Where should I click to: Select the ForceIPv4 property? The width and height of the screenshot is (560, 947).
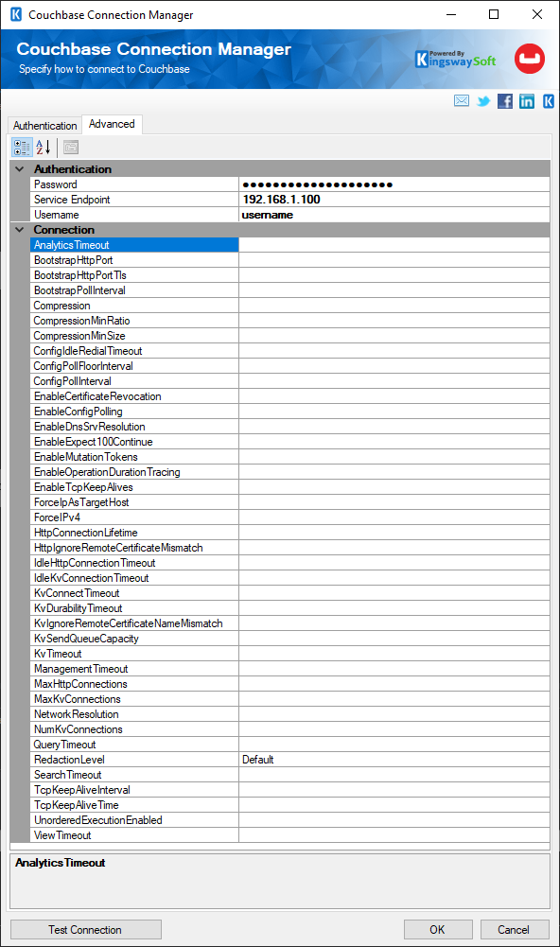[x=134, y=517]
